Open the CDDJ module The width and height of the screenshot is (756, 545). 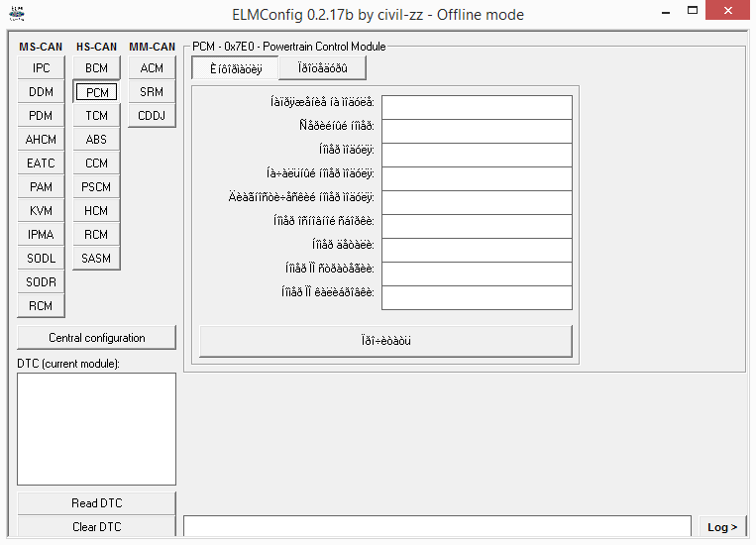(x=152, y=116)
